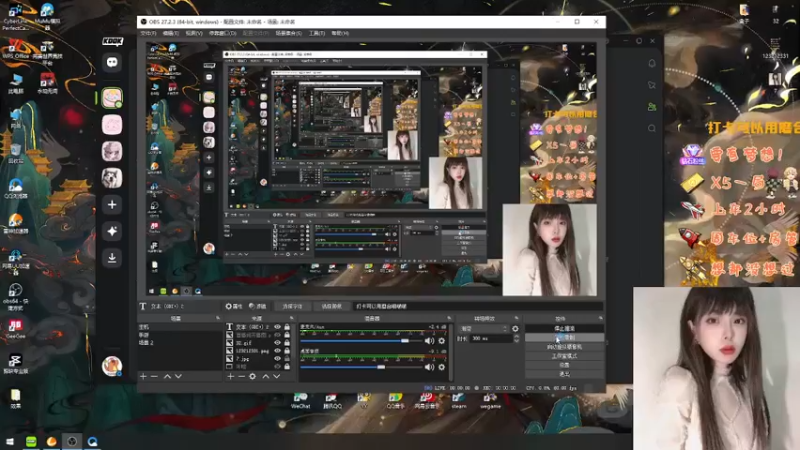Move selected scene up with arrow
Viewport: 800px width, 450px height.
[167, 377]
